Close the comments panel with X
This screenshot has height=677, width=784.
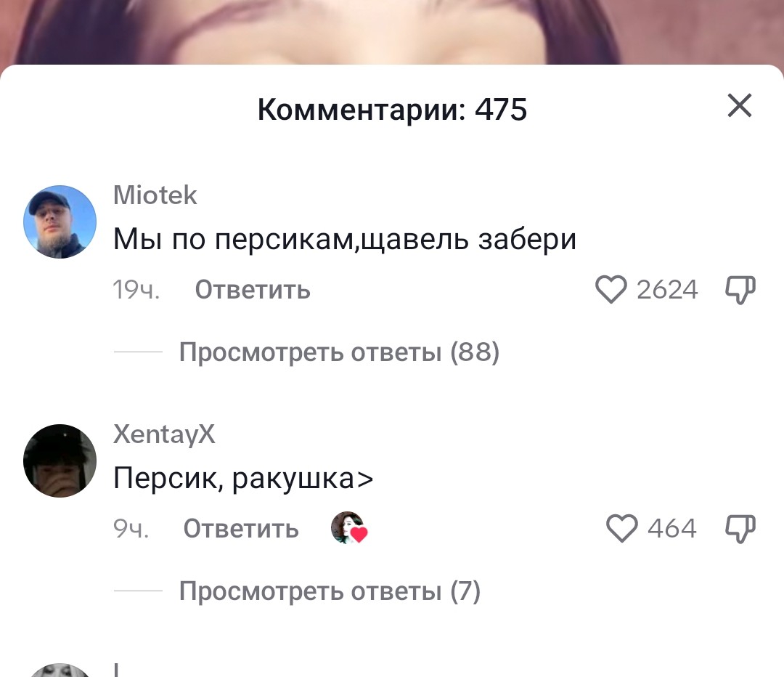click(x=740, y=105)
